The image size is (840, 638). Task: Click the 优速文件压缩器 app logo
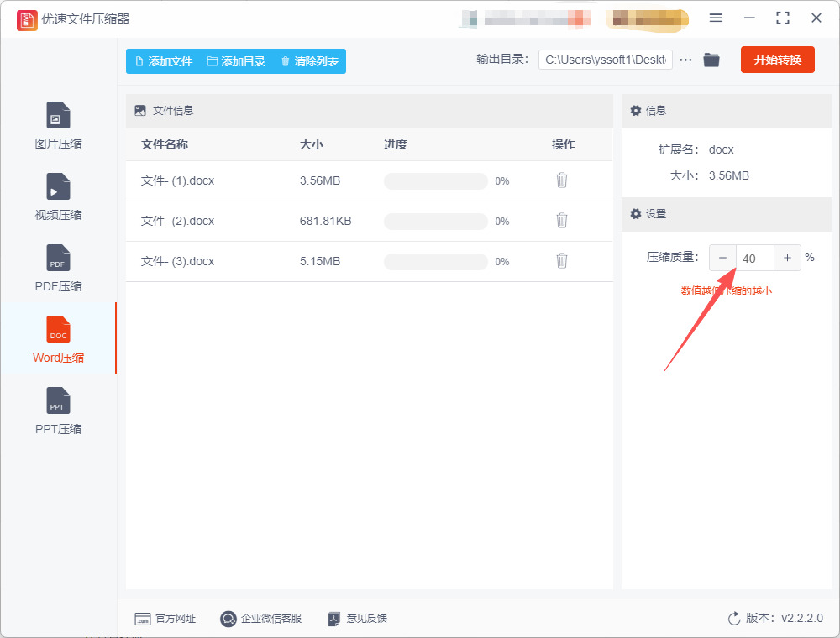(27, 20)
